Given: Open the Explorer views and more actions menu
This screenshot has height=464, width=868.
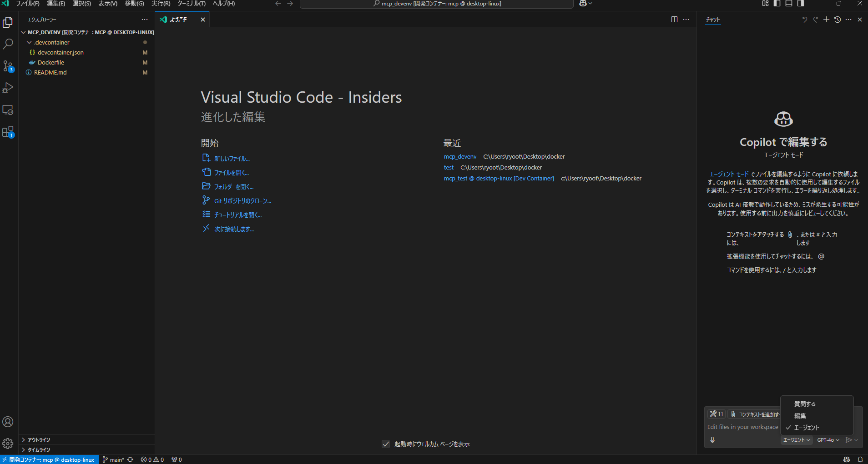Looking at the screenshot, I should point(145,20).
